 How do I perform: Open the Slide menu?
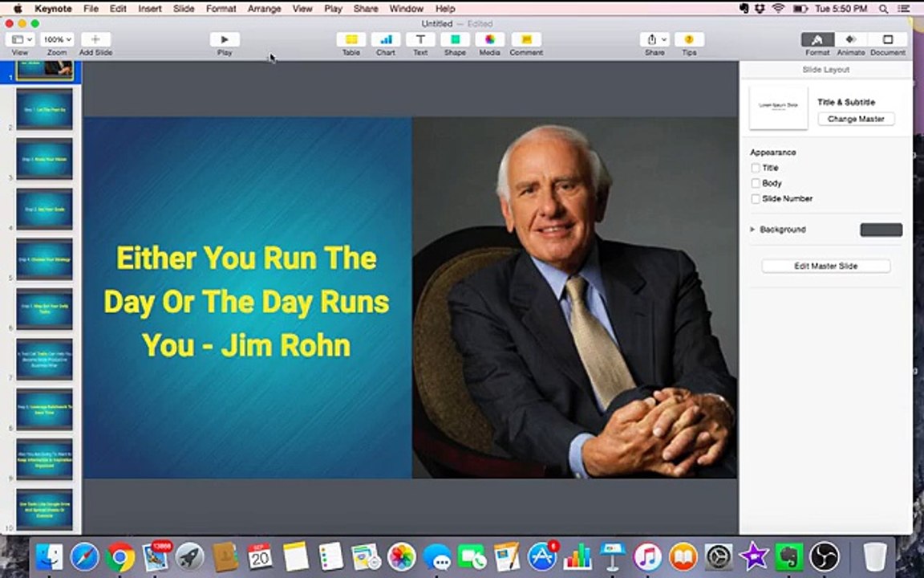184,8
